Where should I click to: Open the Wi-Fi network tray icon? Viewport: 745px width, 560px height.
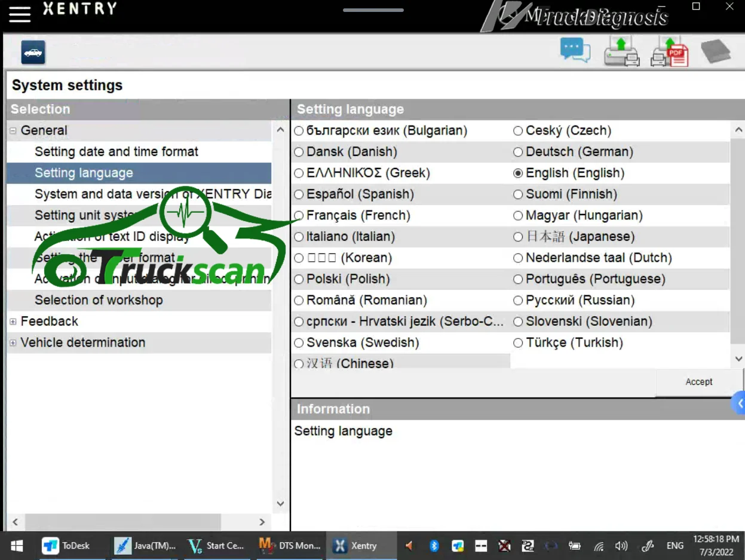point(599,546)
